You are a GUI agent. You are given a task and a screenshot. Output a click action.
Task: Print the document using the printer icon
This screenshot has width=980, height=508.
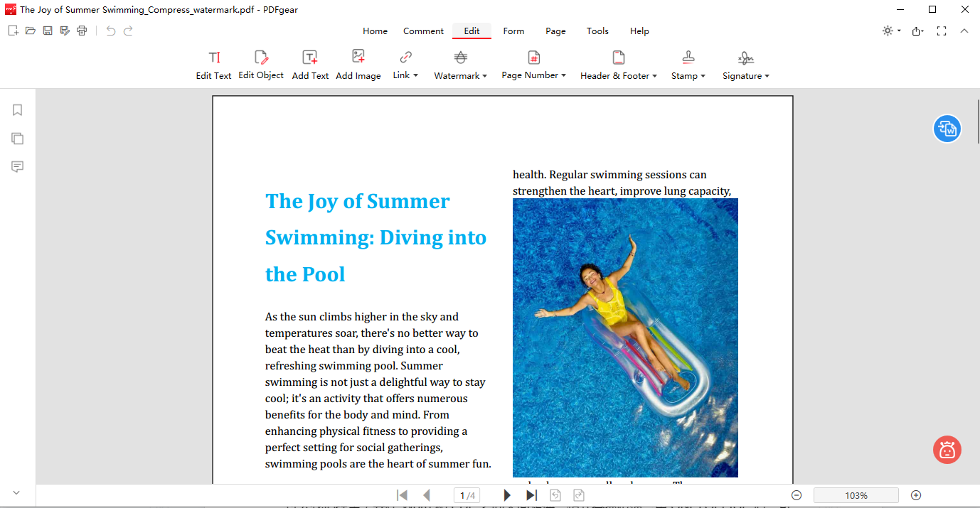tap(82, 31)
